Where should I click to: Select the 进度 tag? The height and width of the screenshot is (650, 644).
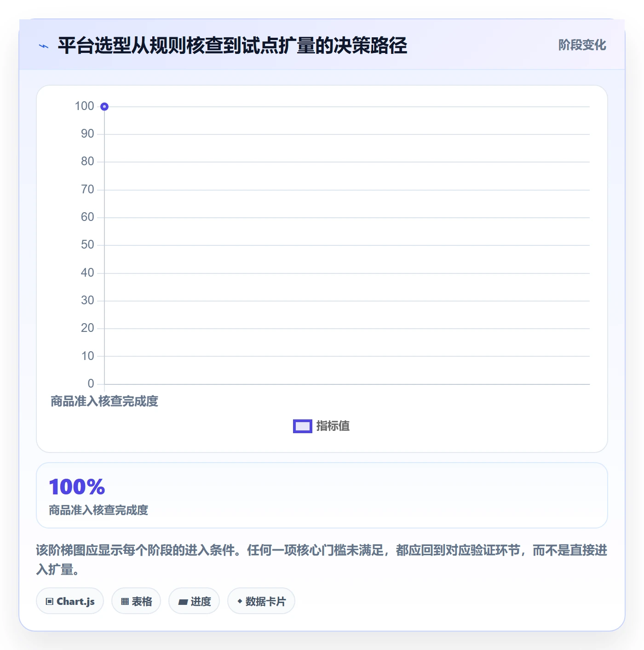click(194, 601)
